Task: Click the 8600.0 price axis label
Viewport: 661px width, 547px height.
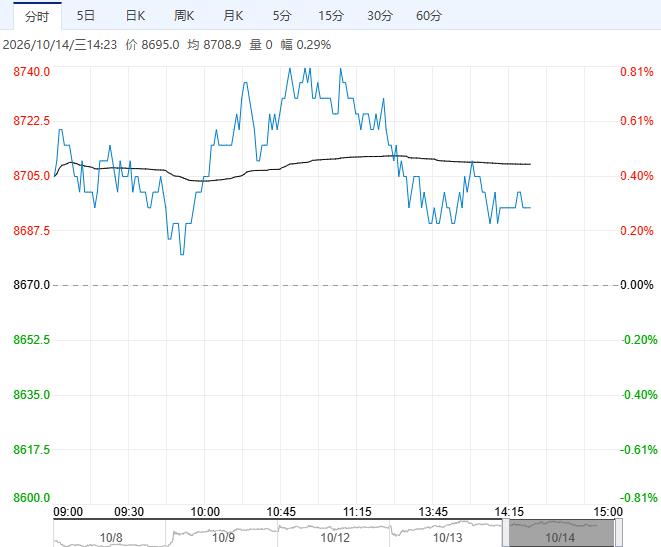Action: point(31,498)
